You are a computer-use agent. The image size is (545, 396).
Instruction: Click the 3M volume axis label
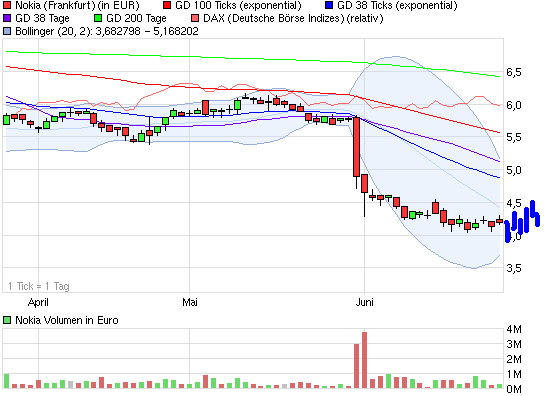[x=514, y=344]
